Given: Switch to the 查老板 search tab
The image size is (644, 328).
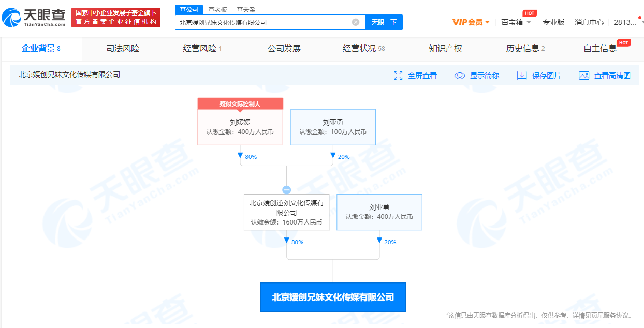Looking at the screenshot, I should 217,10.
